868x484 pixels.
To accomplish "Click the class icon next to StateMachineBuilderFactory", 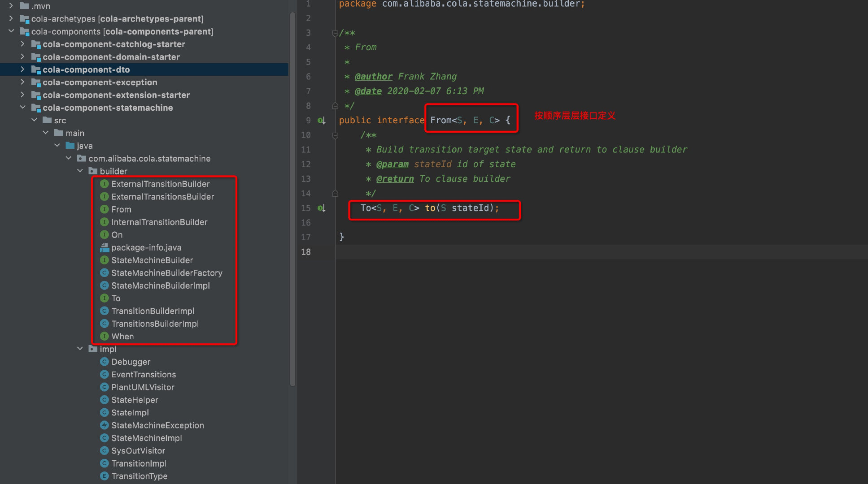I will click(105, 273).
